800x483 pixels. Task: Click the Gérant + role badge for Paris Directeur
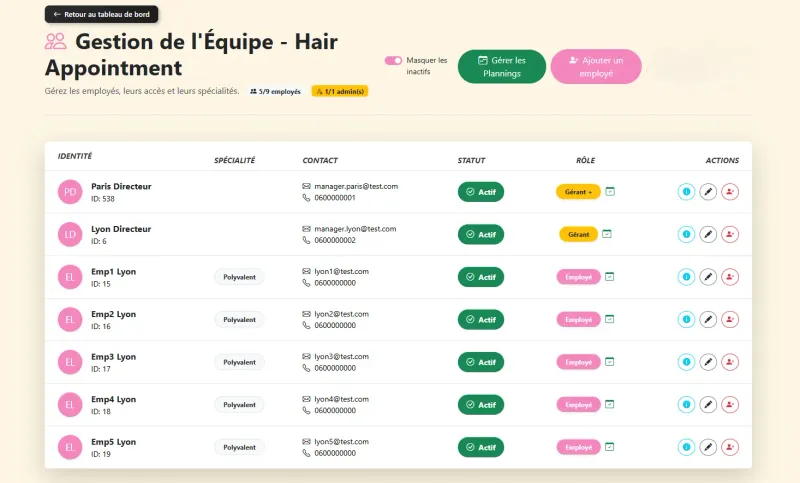click(x=578, y=192)
